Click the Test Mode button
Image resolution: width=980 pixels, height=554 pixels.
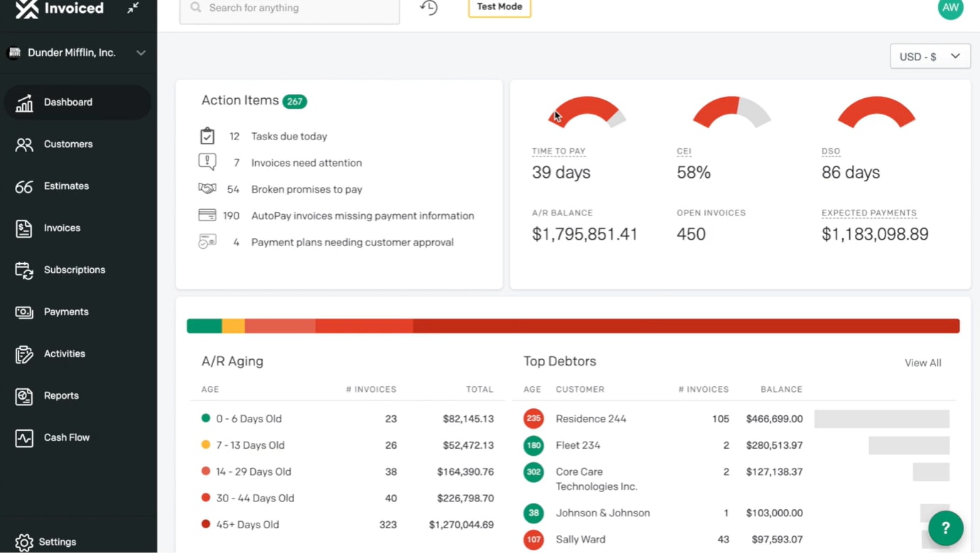pos(500,7)
